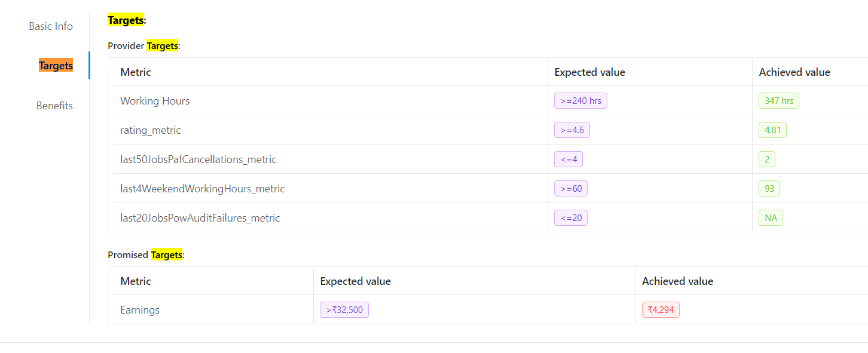Click the NA achieved value tag
Screen dimensions: 868x353
pyautogui.click(x=771, y=218)
